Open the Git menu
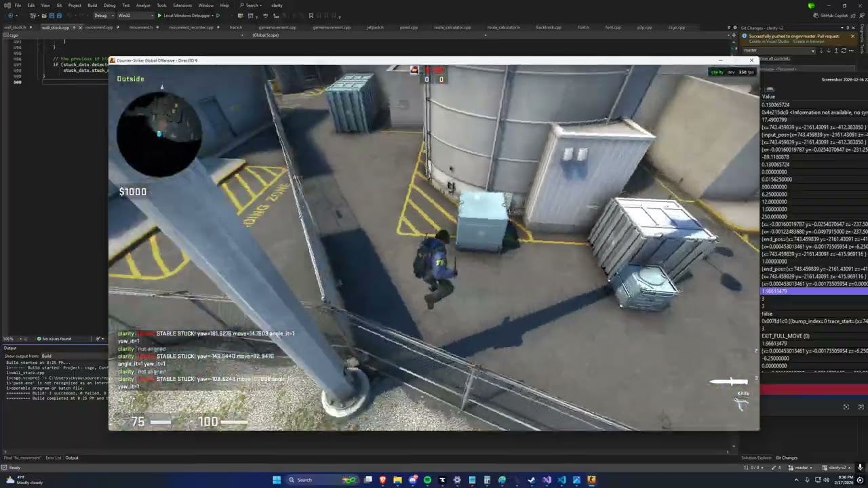The image size is (868, 488). tap(59, 5)
